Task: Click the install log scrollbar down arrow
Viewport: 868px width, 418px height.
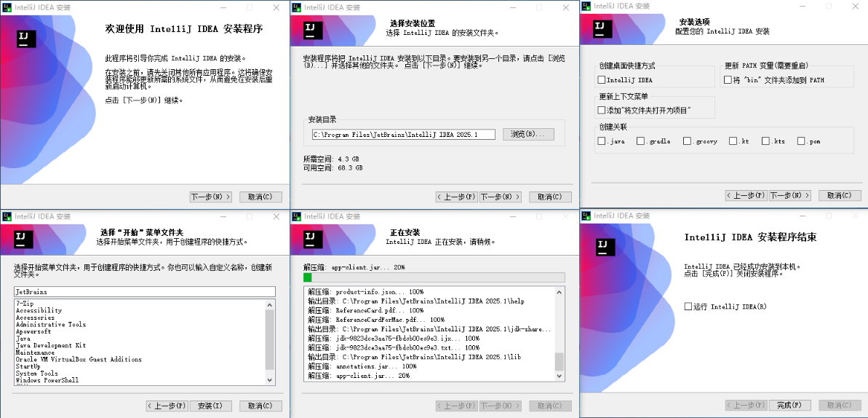Action: click(x=560, y=376)
